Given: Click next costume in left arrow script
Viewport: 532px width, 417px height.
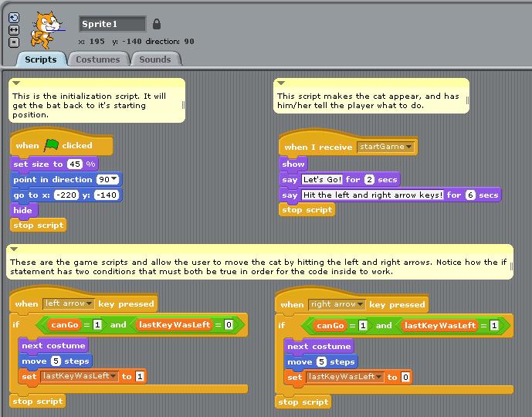Looking at the screenshot, I should (53, 346).
